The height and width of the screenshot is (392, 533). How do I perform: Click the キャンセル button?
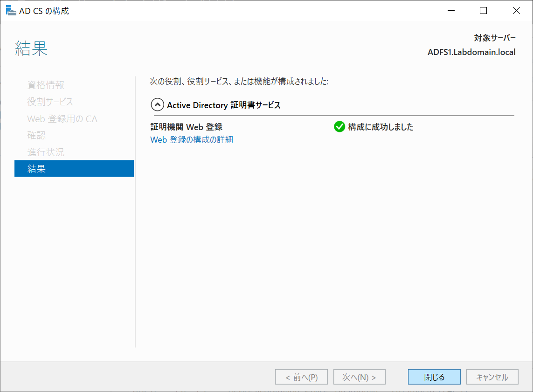[x=492, y=377]
